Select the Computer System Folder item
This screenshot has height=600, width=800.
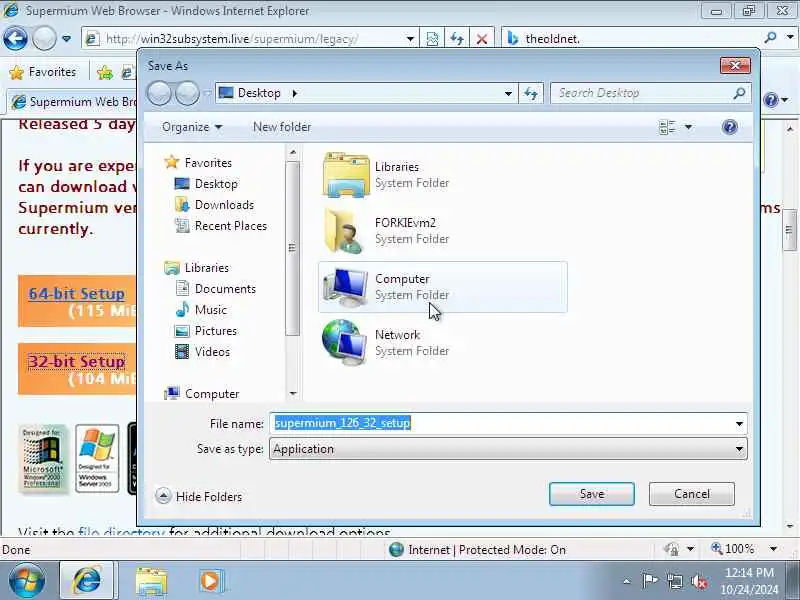click(442, 287)
